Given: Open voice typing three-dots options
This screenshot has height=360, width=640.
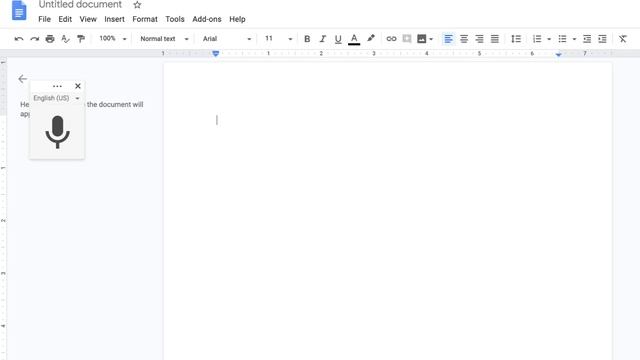Looking at the screenshot, I should [57, 86].
